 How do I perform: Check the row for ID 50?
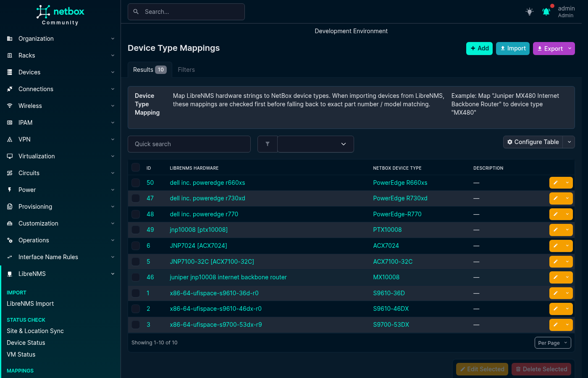click(x=136, y=183)
